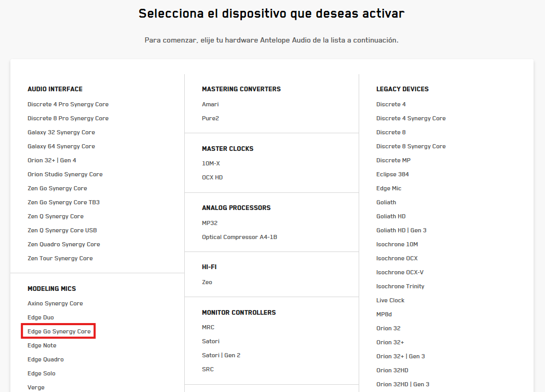Choose Satori monitor controller
545x392 pixels.
pos(211,341)
